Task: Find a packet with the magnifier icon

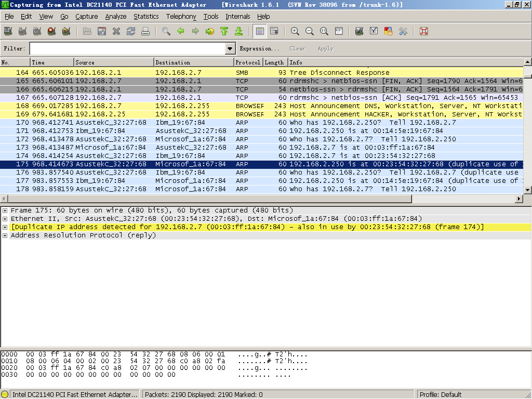Action: [166, 31]
